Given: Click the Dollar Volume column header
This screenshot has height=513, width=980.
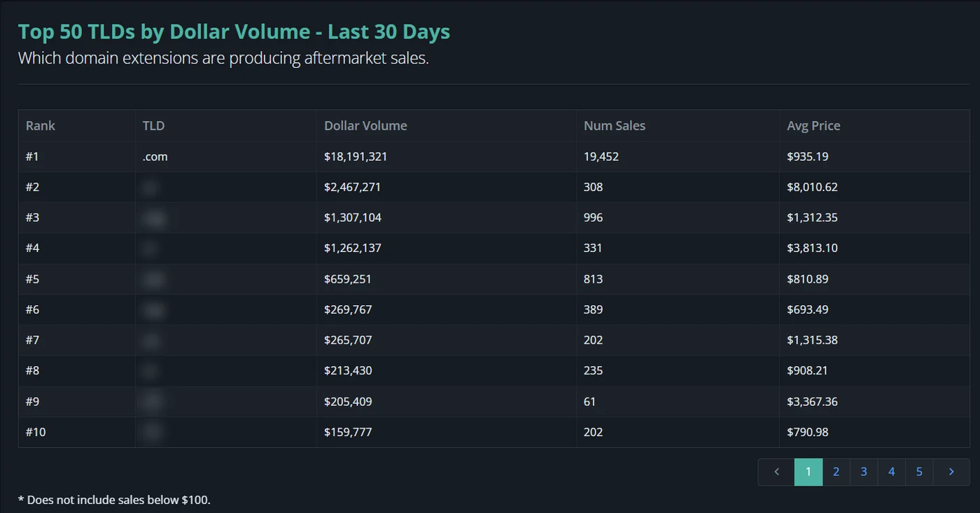Looking at the screenshot, I should click(x=447, y=126).
